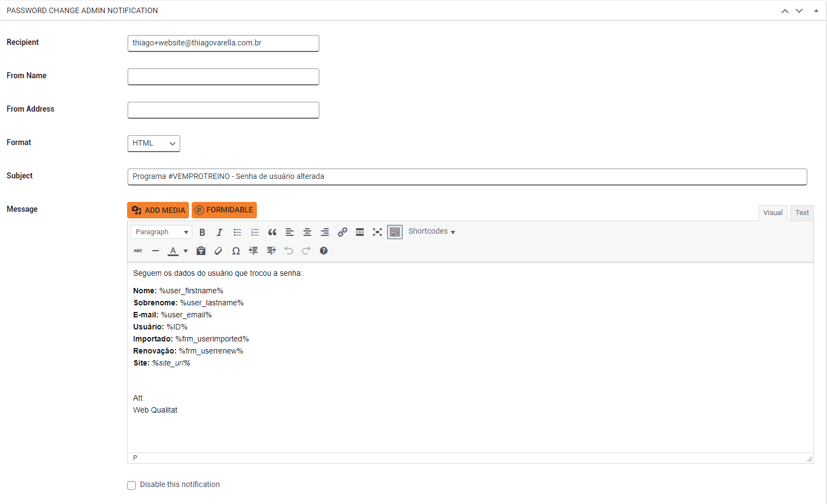This screenshot has width=827, height=504.
Task: Decrease paragraph indent
Action: [x=254, y=251]
